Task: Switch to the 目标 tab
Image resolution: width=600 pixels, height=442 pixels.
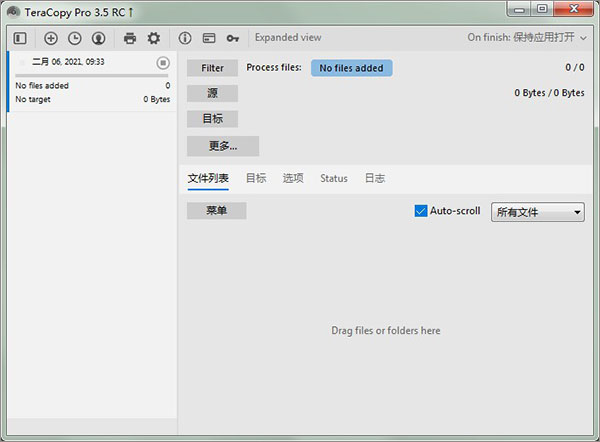Action: click(256, 178)
